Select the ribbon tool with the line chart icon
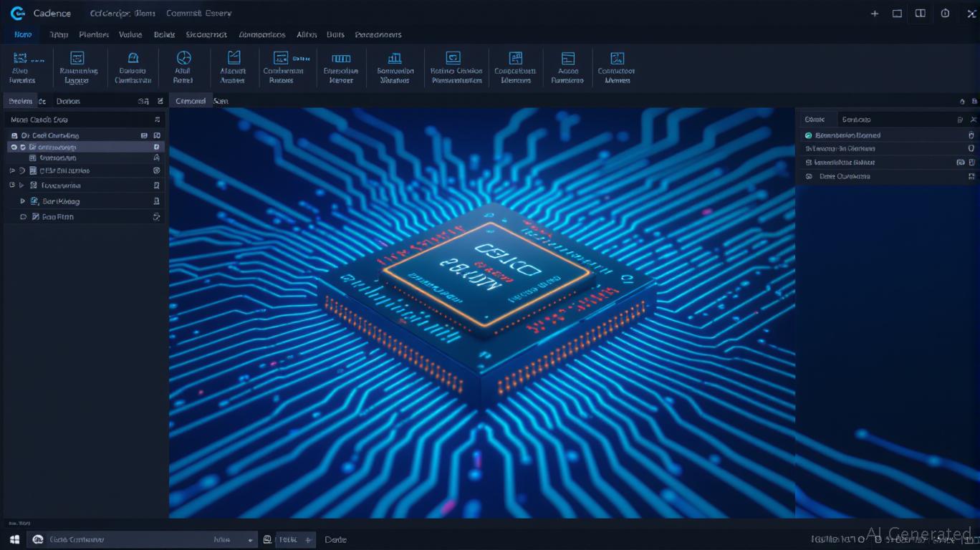 tap(234, 58)
